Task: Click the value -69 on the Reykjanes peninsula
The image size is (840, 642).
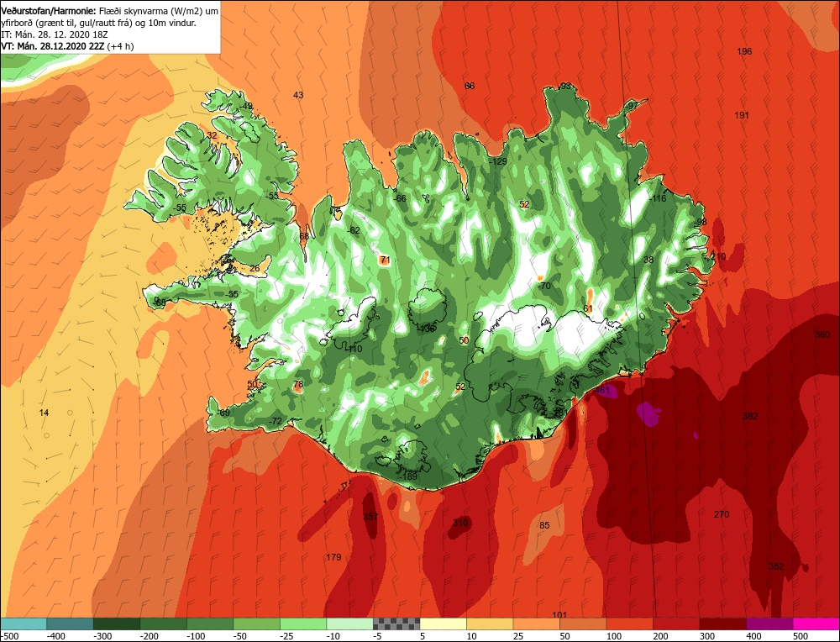Action: 223,413
